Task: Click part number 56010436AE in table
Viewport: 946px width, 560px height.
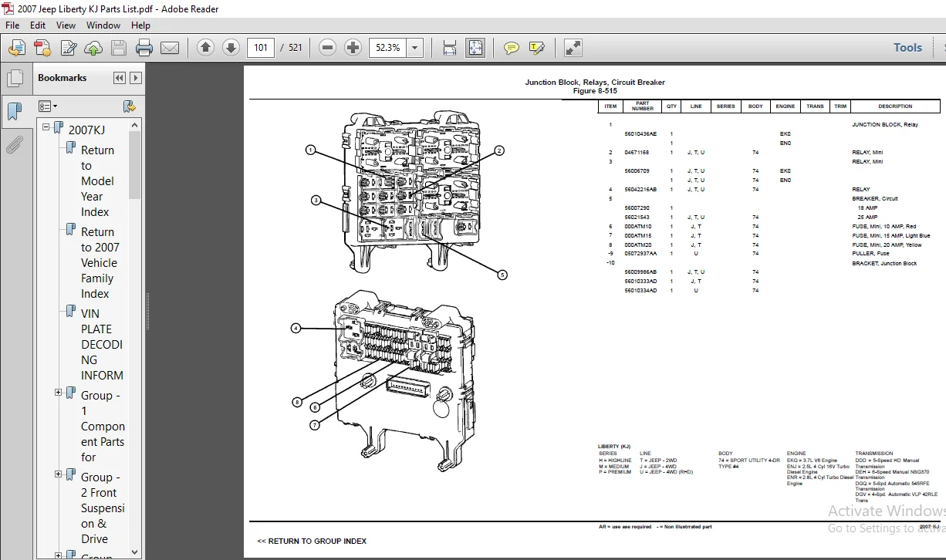Action: coord(640,133)
